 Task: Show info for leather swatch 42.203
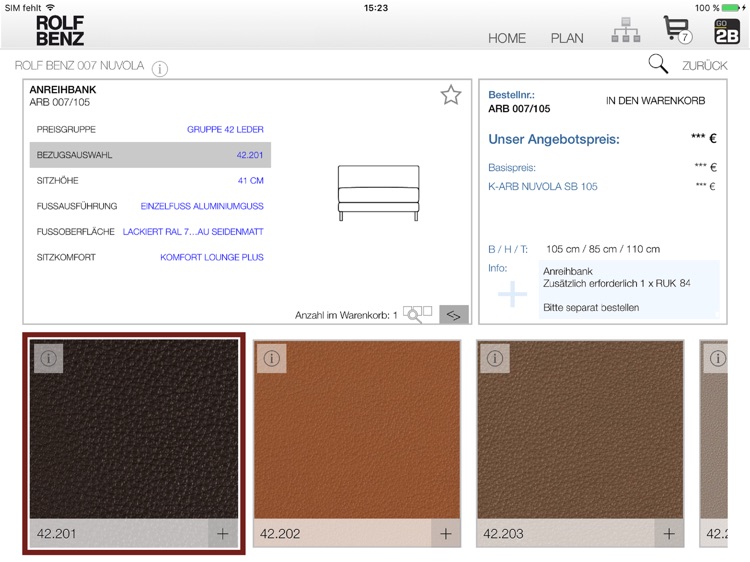click(495, 358)
